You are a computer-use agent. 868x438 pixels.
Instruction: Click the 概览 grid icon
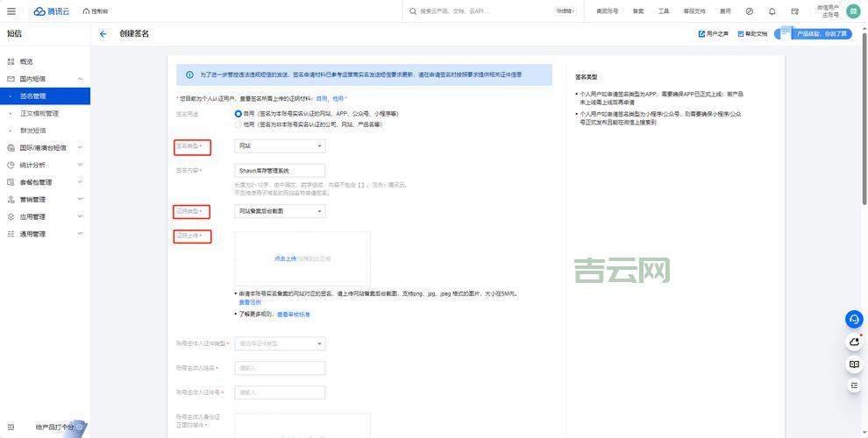pos(11,61)
